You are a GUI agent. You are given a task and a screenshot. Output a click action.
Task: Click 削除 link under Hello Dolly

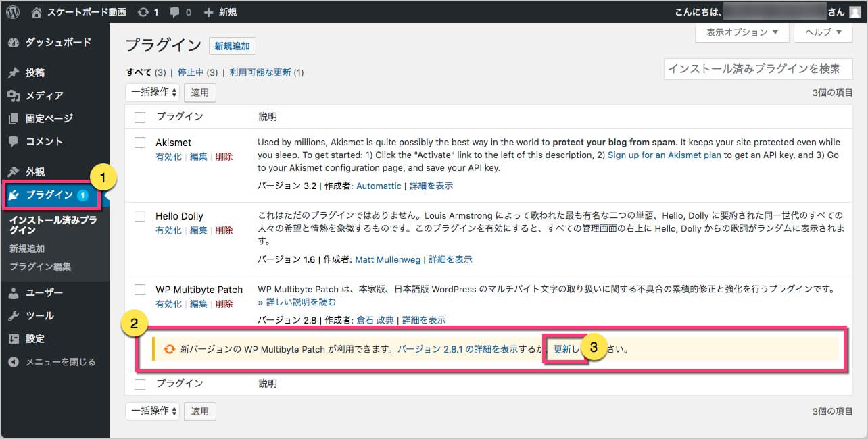click(x=224, y=230)
